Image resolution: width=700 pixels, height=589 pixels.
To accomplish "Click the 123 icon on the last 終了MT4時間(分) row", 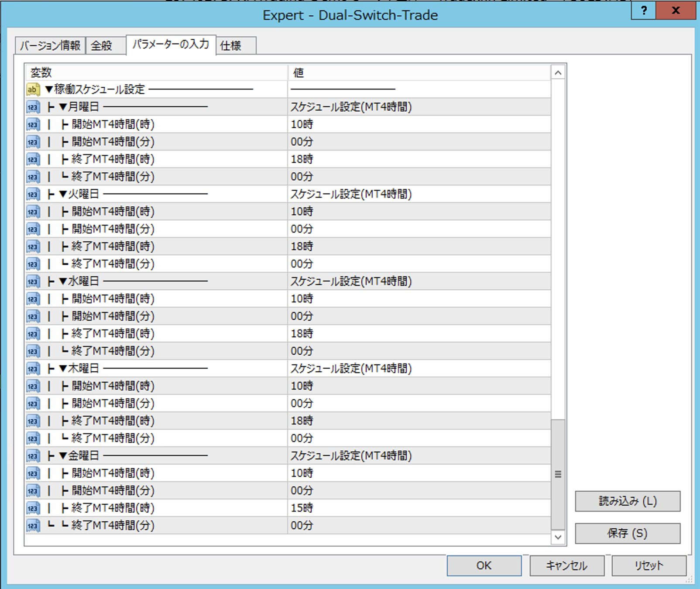I will click(33, 526).
